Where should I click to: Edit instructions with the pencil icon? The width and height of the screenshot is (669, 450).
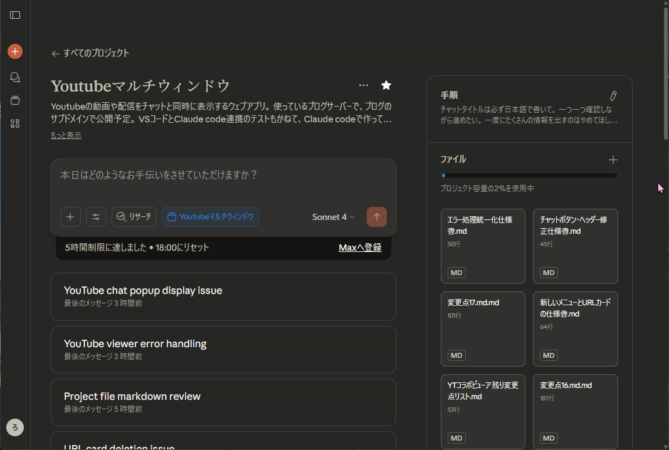pyautogui.click(x=613, y=96)
